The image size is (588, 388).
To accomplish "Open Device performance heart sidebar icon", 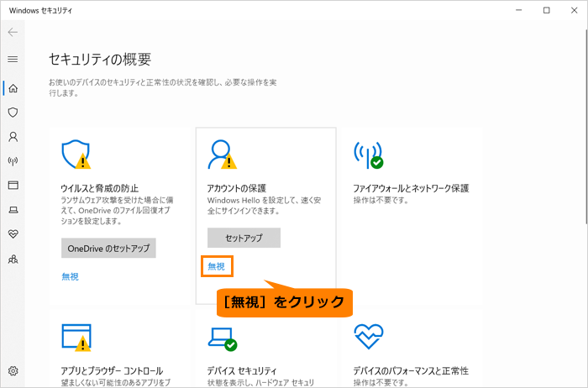I will click(13, 234).
